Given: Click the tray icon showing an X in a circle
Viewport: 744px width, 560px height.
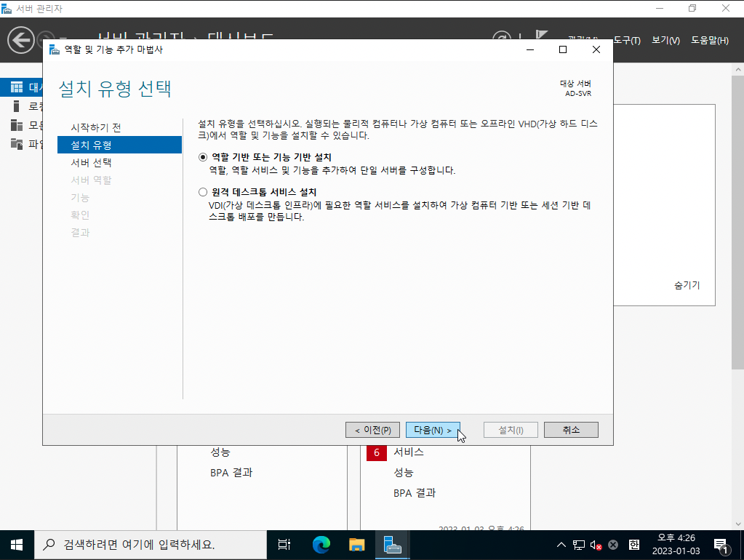Looking at the screenshot, I should (613, 545).
